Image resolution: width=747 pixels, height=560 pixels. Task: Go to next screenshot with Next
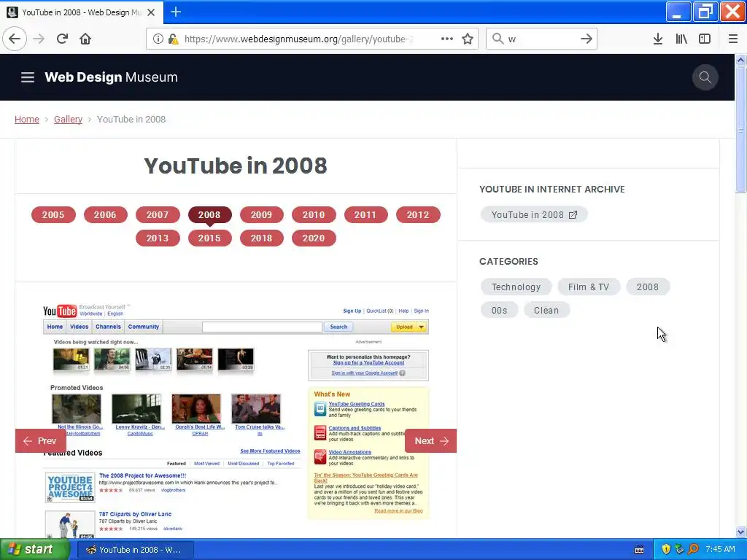[x=430, y=441]
